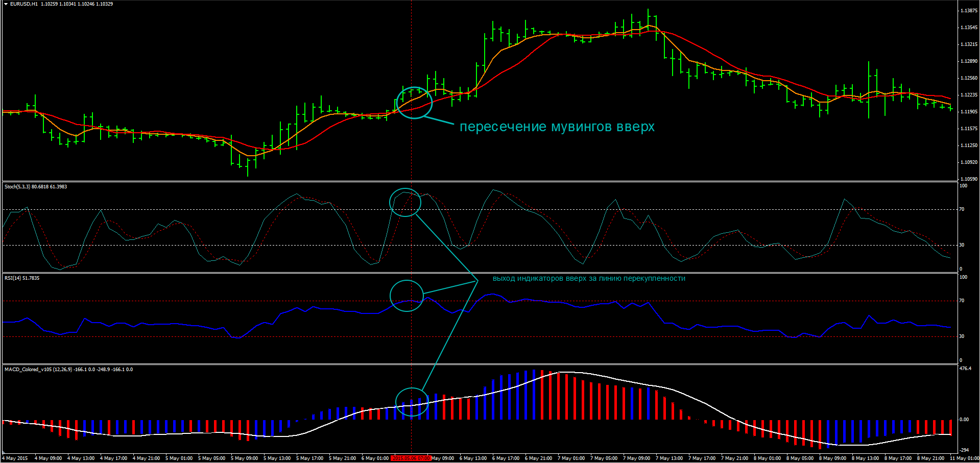Screen dimensions: 980x463
Task: Click MACD 476.4 maximum value on scale
Action: pos(965,369)
